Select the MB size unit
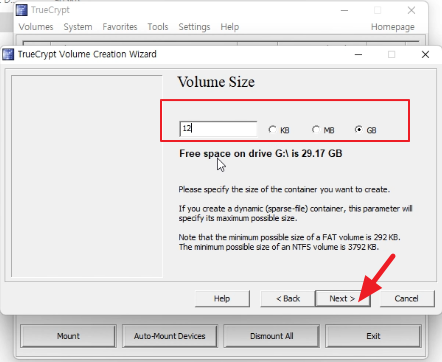The height and width of the screenshot is (362, 442). [x=316, y=129]
